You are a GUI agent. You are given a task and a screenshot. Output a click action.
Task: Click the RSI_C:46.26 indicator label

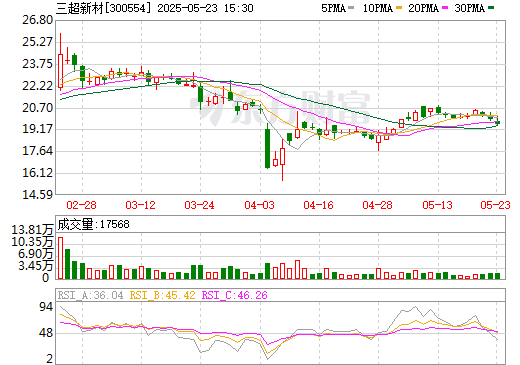[235, 295]
